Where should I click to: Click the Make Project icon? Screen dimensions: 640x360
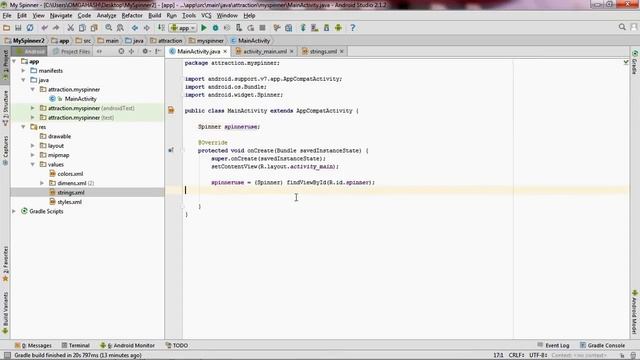[x=162, y=28]
